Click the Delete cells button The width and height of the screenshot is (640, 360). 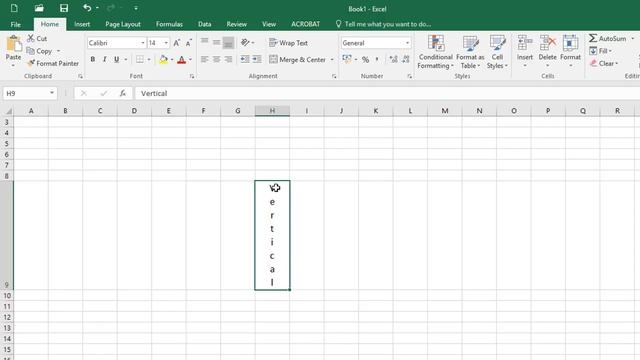pos(547,51)
